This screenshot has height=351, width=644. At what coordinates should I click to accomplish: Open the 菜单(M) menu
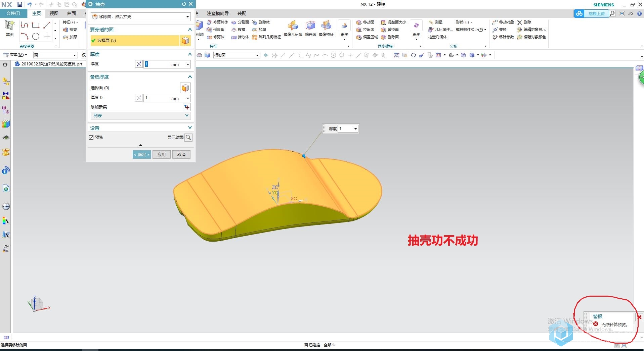(15, 55)
